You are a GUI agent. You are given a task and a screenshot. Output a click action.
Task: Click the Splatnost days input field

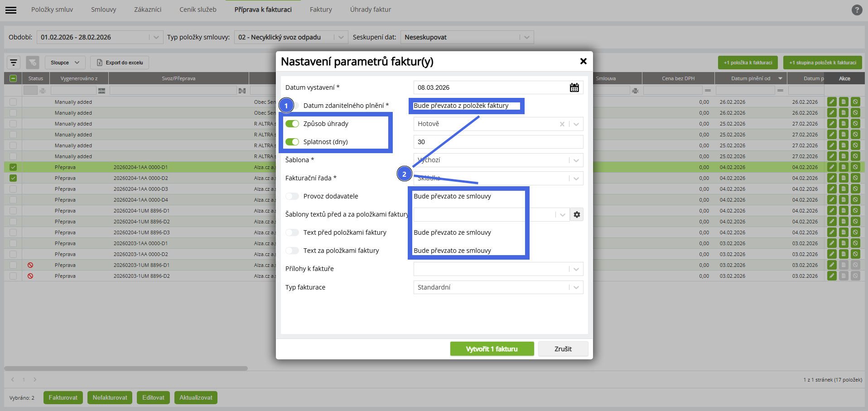[498, 142]
